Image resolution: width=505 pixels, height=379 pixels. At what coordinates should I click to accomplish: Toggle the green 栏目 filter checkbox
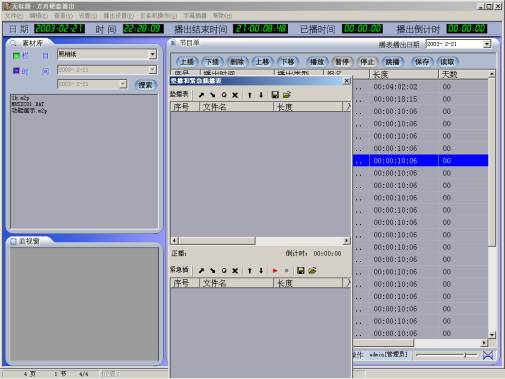16,56
